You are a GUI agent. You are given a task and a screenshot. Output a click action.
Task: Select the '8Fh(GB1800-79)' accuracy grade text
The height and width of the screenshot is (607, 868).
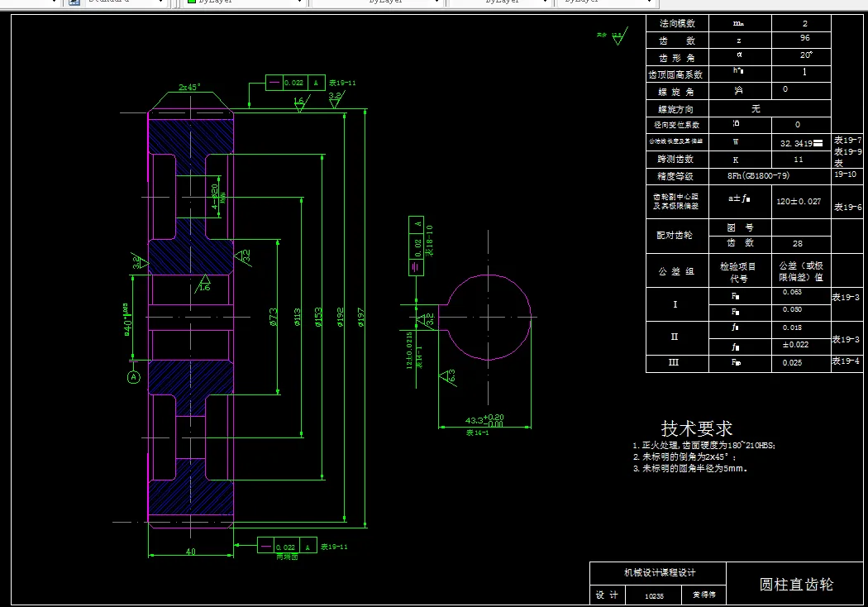pyautogui.click(x=758, y=175)
